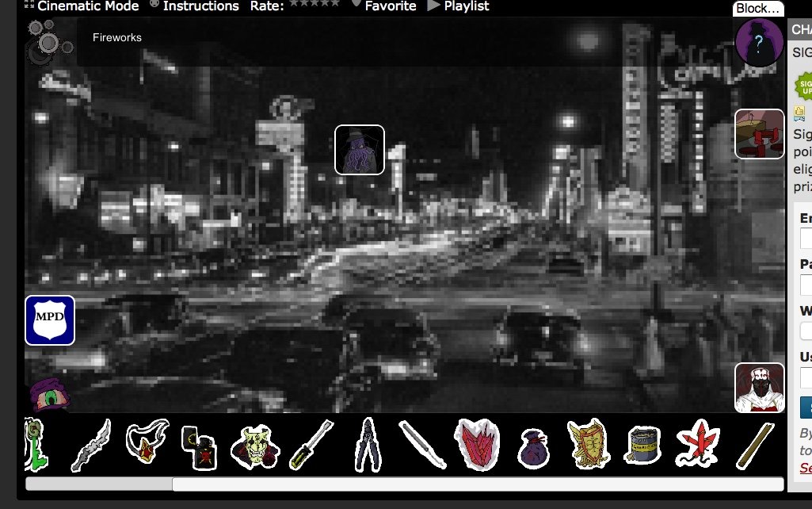Select the purple pouch bag item

click(x=533, y=449)
